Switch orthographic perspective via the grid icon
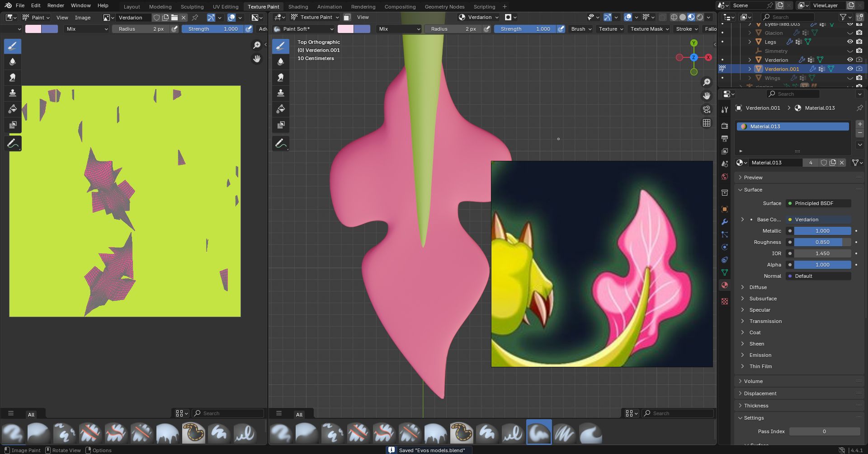 pos(707,123)
